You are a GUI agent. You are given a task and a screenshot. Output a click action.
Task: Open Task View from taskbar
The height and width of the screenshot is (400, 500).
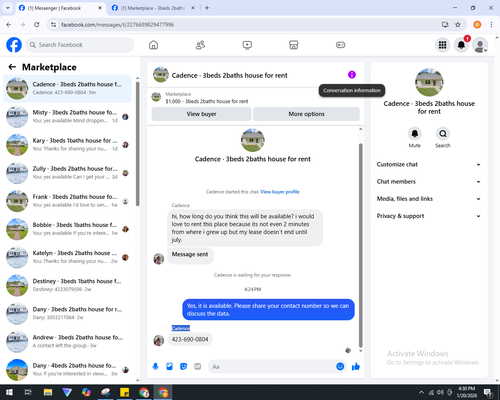tap(28, 392)
